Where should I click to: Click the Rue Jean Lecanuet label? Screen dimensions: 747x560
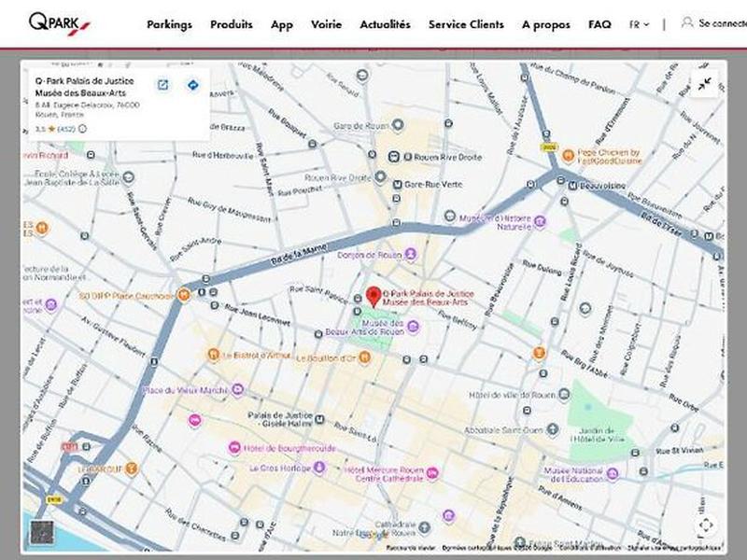point(258,315)
